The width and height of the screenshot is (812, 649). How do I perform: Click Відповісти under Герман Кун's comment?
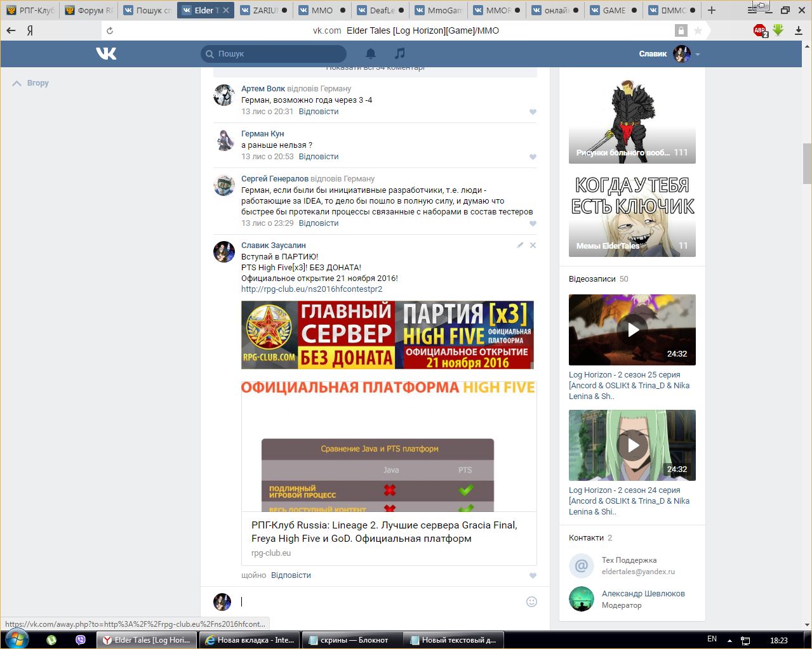(318, 157)
